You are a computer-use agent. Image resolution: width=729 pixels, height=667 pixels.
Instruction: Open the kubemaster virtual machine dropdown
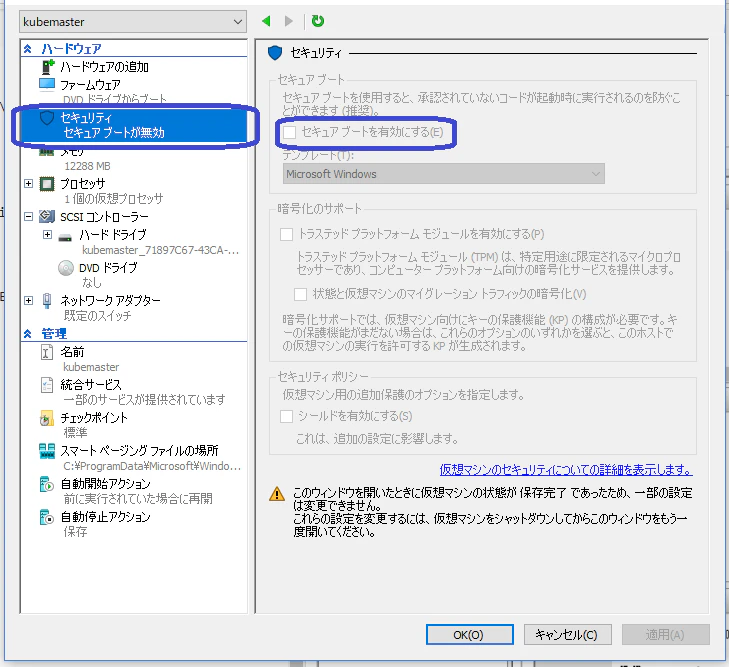(x=133, y=22)
